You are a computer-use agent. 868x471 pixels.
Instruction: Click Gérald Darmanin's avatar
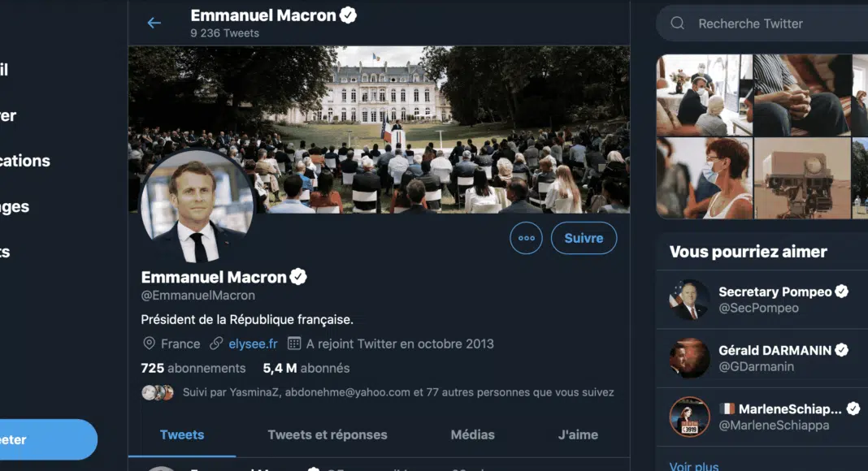[689, 358]
